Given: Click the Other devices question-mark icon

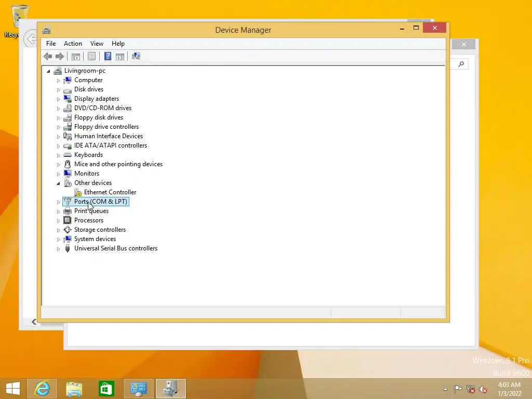Looking at the screenshot, I should (68, 183).
